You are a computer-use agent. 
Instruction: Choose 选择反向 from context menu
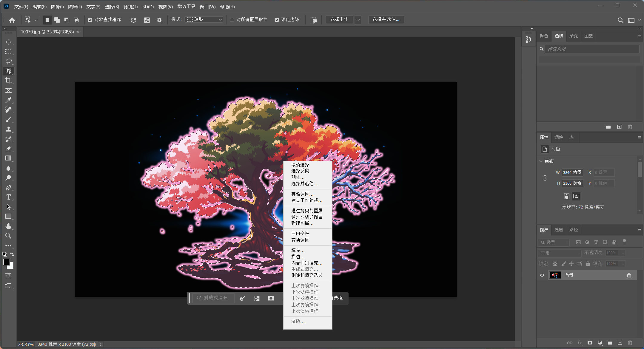[300, 171]
